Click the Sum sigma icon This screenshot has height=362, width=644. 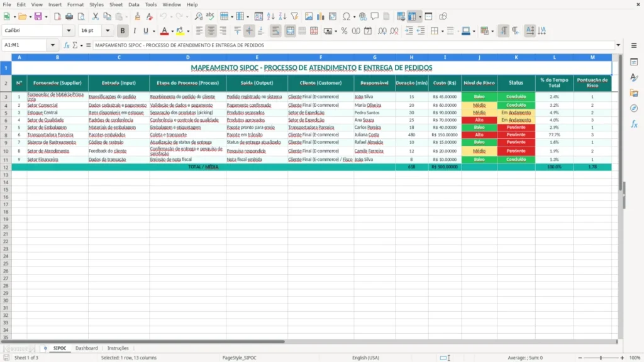[75, 45]
